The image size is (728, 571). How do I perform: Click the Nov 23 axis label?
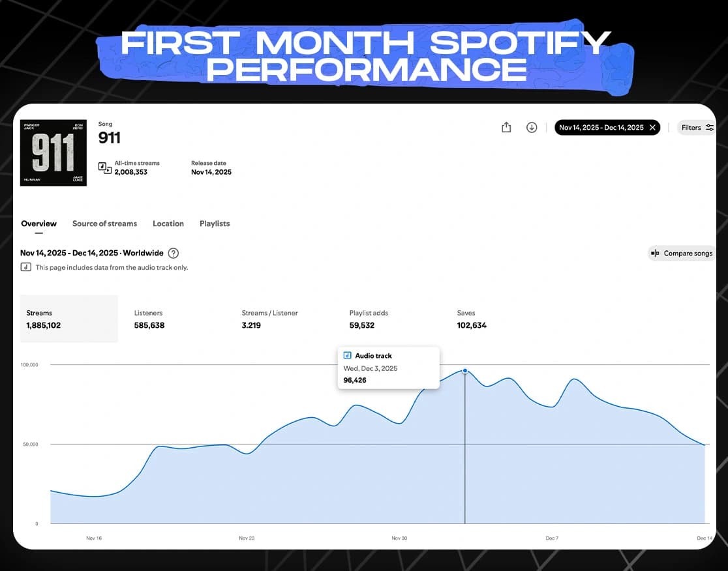(x=247, y=538)
